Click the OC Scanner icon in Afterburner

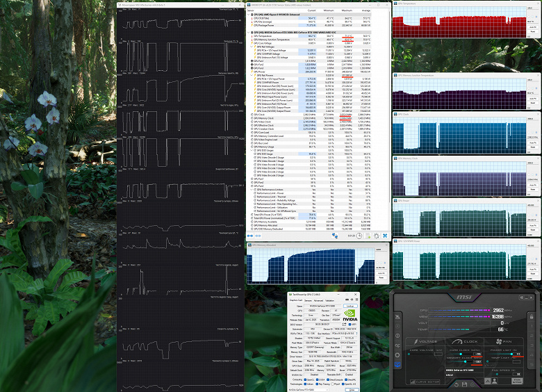[397, 345]
